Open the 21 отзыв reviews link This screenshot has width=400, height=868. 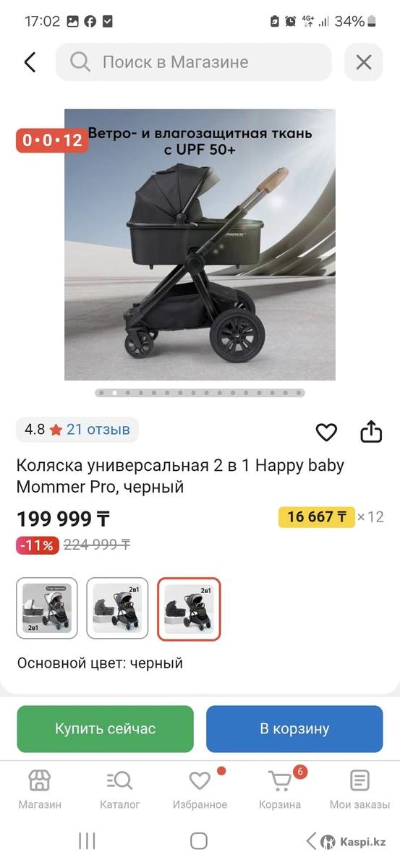click(x=98, y=429)
